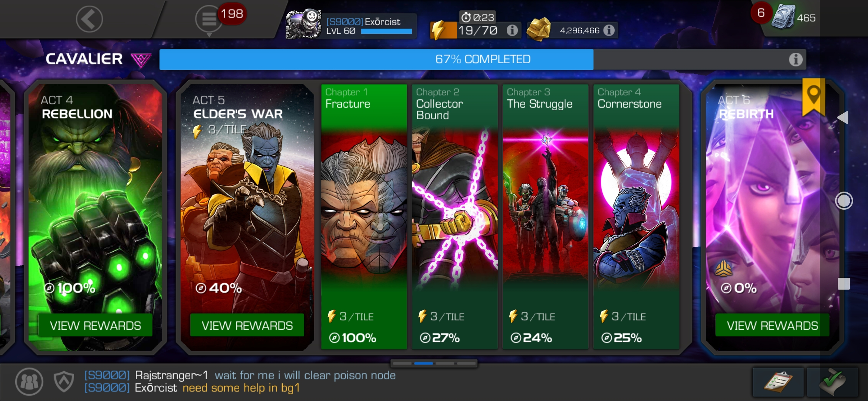The image size is (868, 401).
Task: Show gold info next to 4,296,466
Action: coord(609,30)
